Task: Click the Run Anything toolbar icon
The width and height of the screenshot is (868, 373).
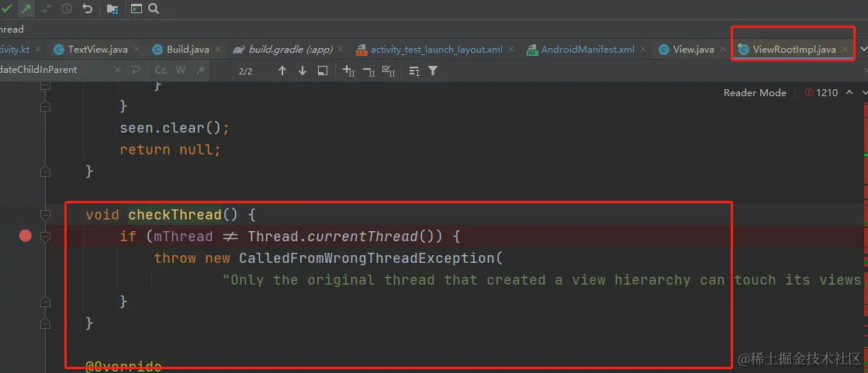Action: click(x=137, y=9)
